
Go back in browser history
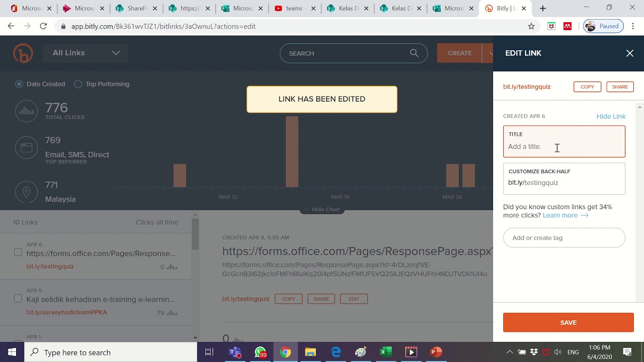pyautogui.click(x=11, y=26)
